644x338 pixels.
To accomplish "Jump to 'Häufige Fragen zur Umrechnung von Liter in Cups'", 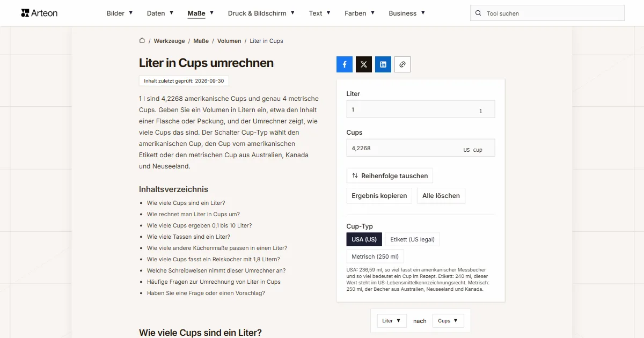I will (x=214, y=282).
